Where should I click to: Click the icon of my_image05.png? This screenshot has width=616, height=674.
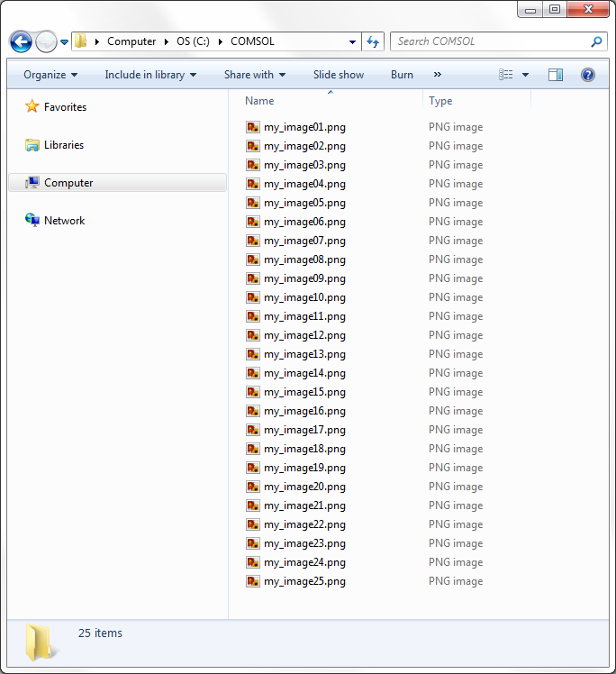(253, 203)
